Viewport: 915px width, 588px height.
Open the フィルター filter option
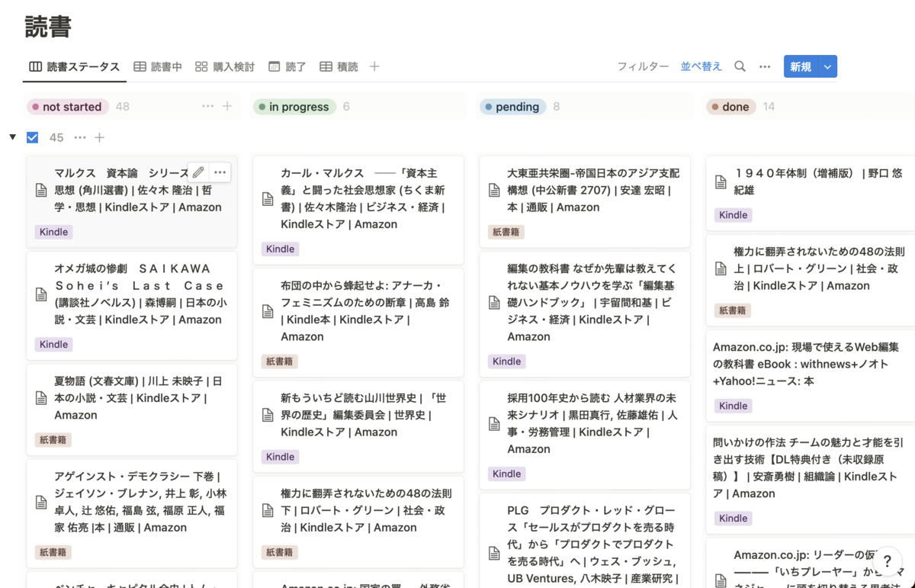pyautogui.click(x=643, y=67)
